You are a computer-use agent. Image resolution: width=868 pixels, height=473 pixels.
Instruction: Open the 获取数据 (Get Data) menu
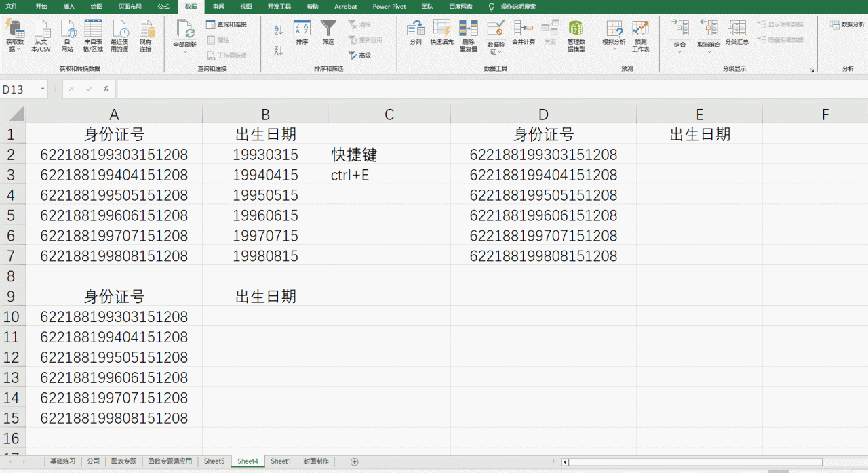[14, 36]
